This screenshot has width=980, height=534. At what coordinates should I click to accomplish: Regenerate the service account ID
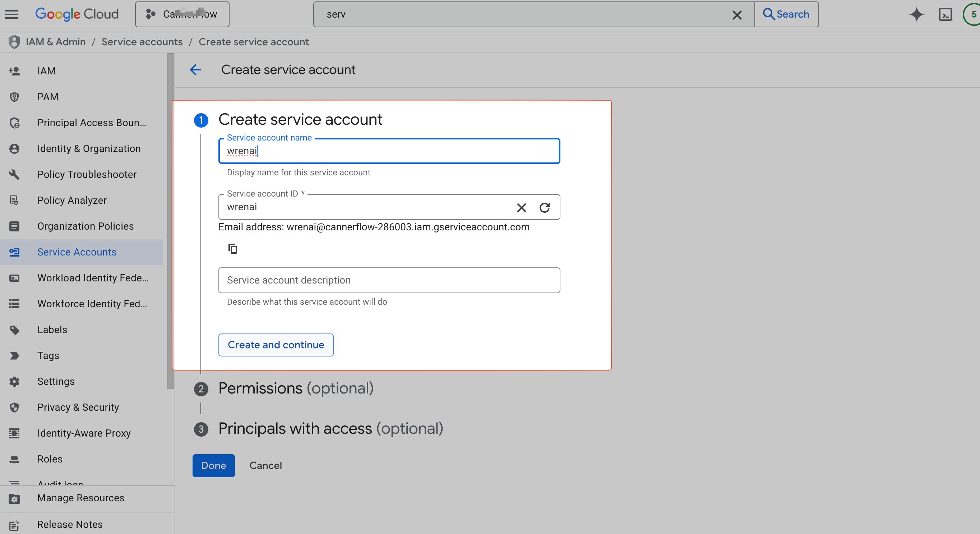pyautogui.click(x=545, y=208)
